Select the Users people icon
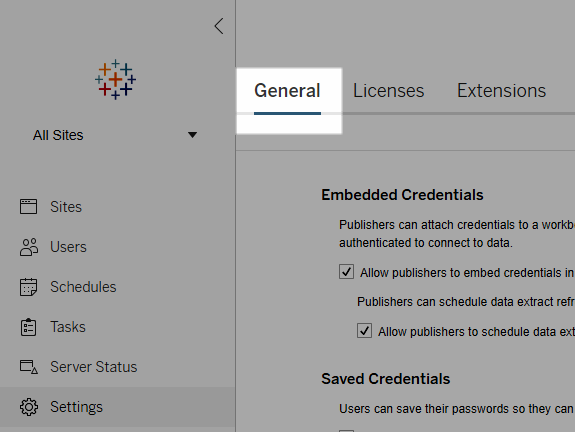The height and width of the screenshot is (432, 575). (29, 247)
